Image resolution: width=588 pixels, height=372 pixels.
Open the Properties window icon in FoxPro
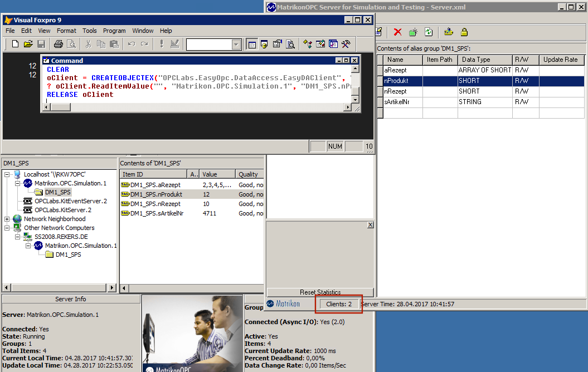click(x=277, y=45)
